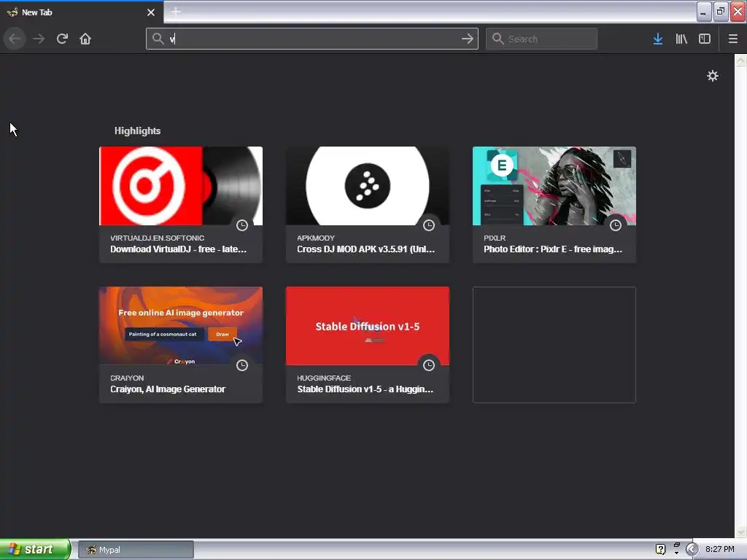Click the scrollbar up arrow

point(740,61)
